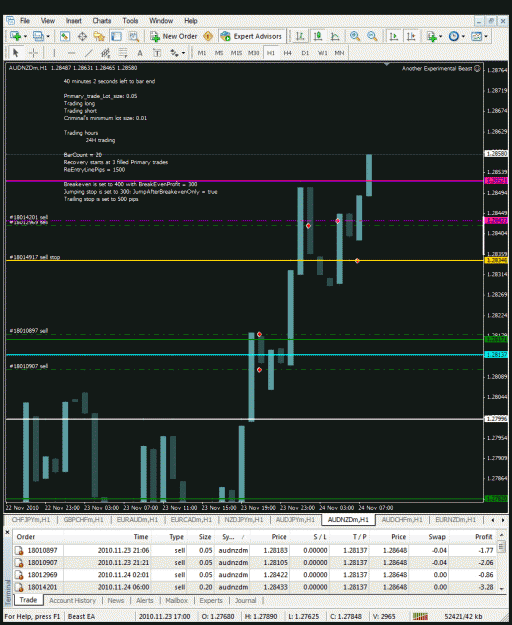Select order 18010897 row
Screen dimensions: 512x625
pyautogui.click(x=255, y=550)
